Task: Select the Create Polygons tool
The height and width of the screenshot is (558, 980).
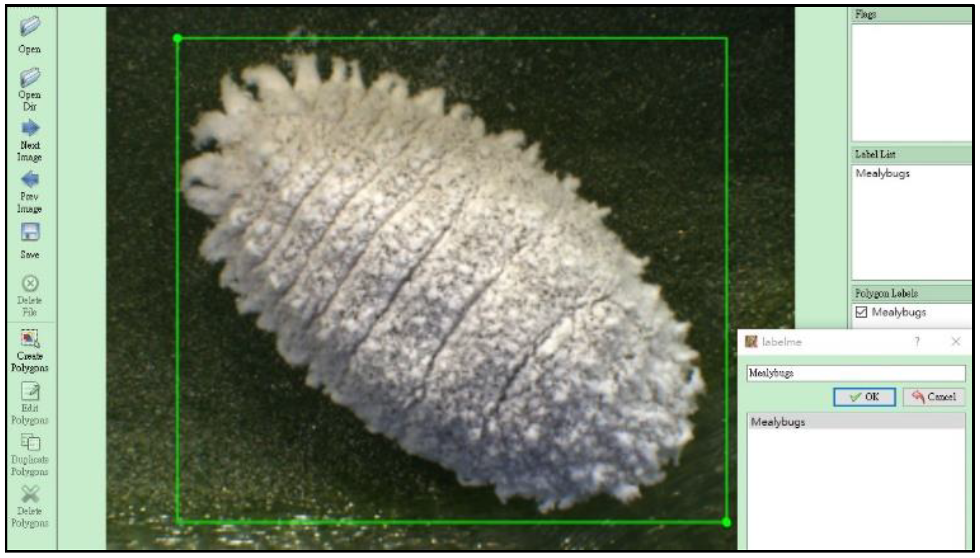Action: (x=30, y=339)
